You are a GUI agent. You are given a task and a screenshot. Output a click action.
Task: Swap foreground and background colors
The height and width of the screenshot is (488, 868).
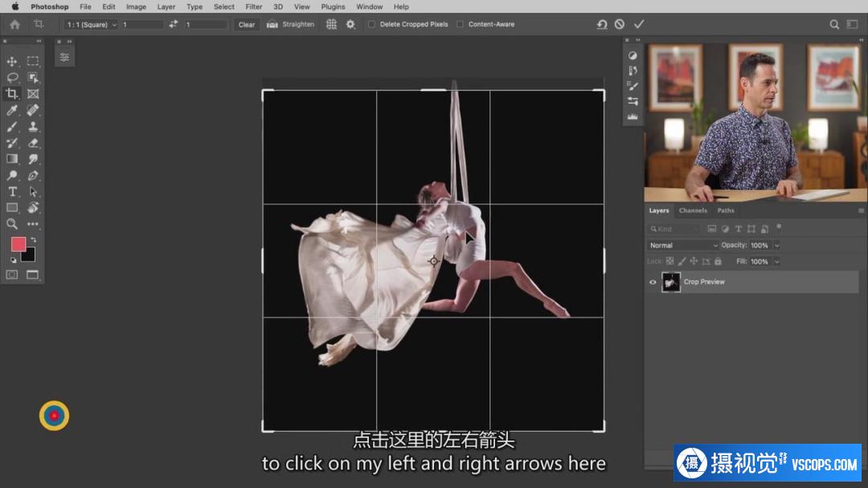(34, 240)
